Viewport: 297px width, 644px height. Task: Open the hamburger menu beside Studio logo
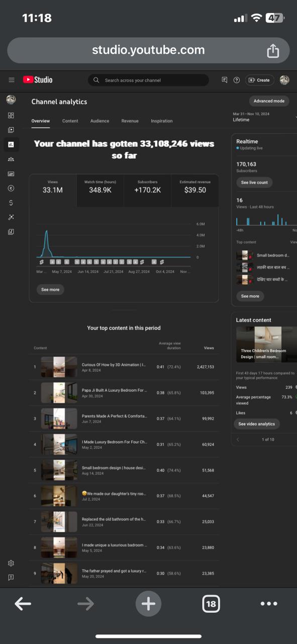(12, 80)
